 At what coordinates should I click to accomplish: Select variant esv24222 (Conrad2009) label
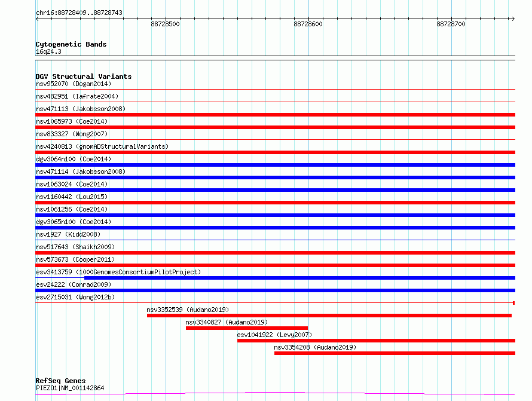[74, 284]
